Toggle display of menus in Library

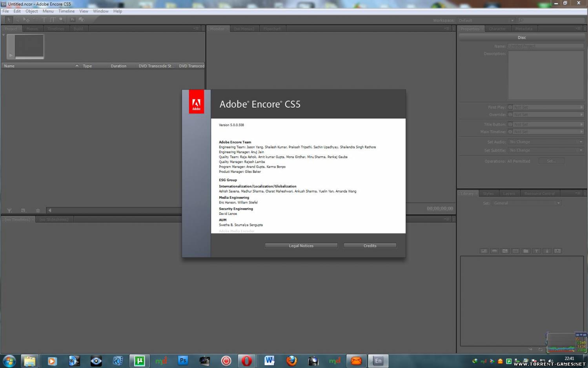484,251
